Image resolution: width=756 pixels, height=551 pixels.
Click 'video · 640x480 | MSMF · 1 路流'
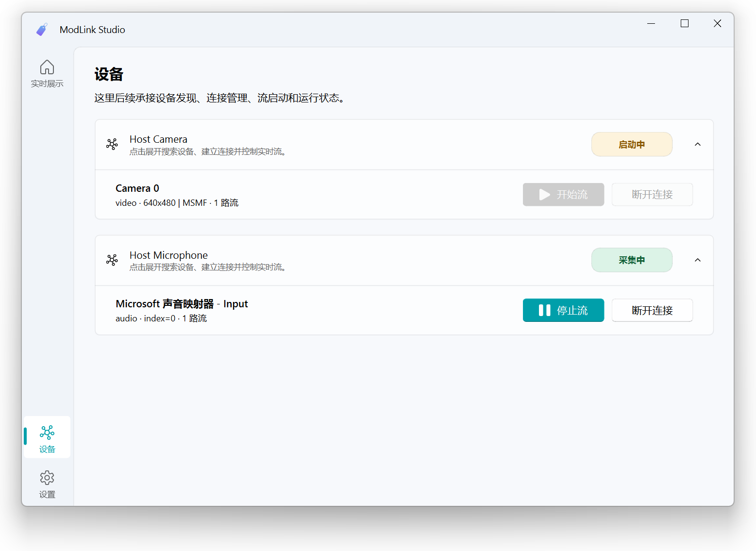pos(177,203)
